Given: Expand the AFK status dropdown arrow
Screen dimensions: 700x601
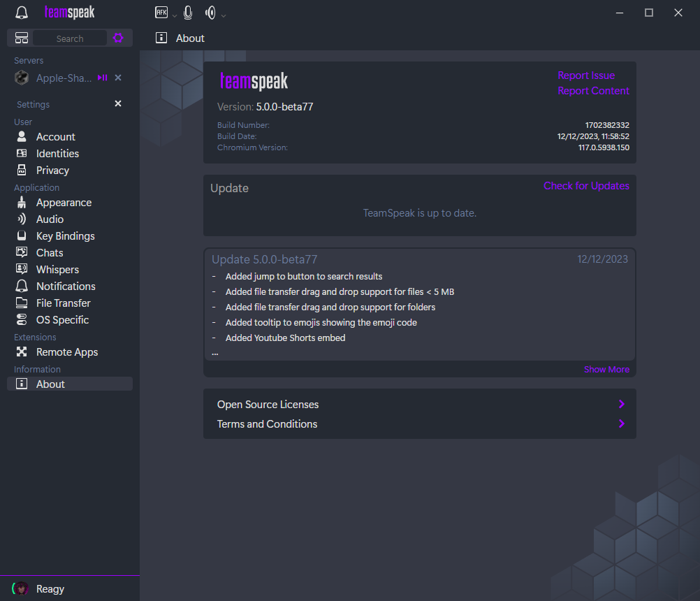Looking at the screenshot, I should pyautogui.click(x=175, y=15).
